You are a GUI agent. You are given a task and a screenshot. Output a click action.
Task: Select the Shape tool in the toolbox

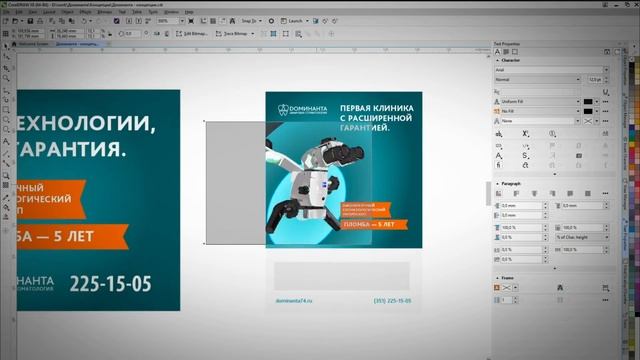(6, 57)
